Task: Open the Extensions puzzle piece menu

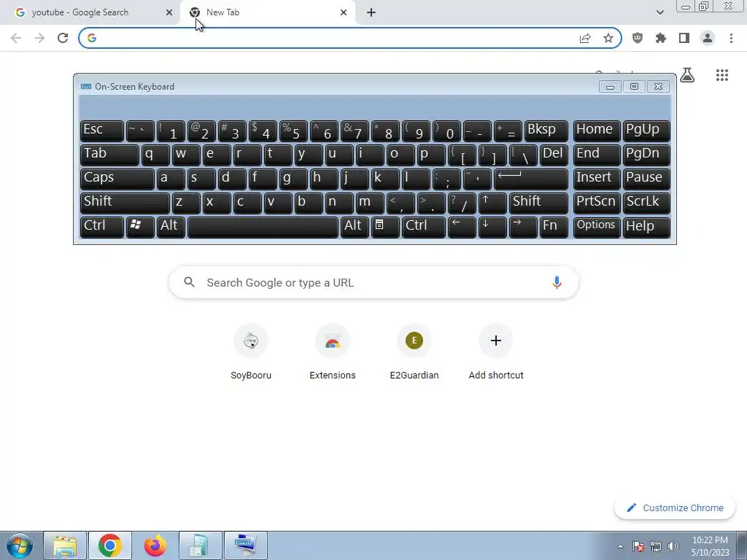Action: pos(661,38)
